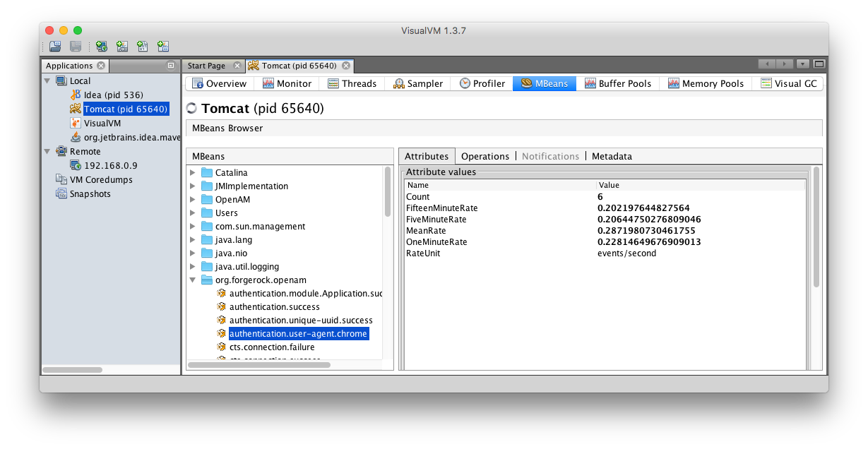Click the scroll documents right arrow
868x449 pixels.
click(x=785, y=64)
